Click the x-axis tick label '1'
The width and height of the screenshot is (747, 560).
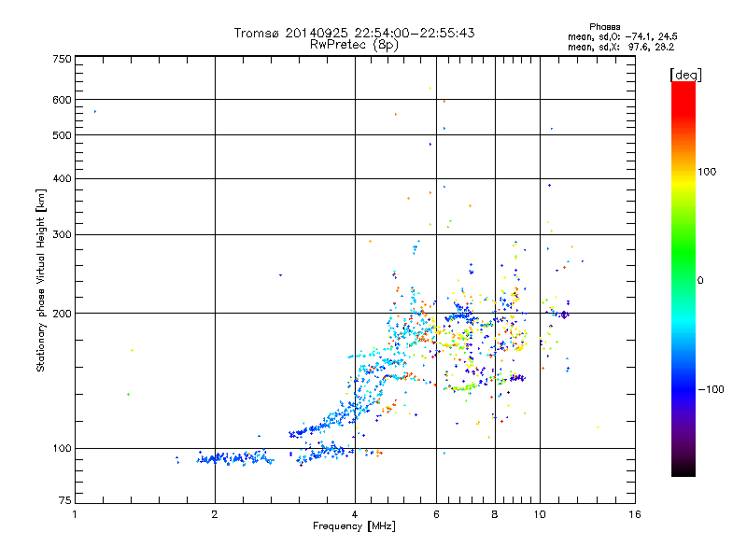75,514
